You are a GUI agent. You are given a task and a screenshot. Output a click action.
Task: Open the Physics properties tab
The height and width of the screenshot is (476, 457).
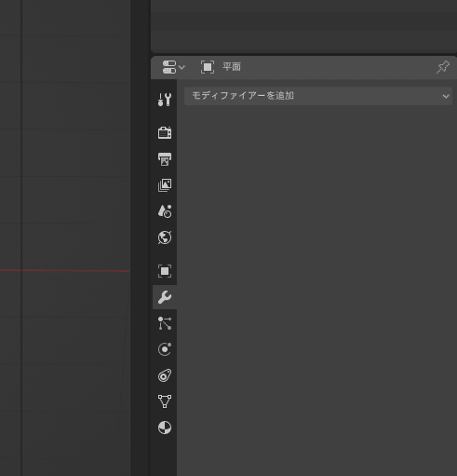point(165,349)
